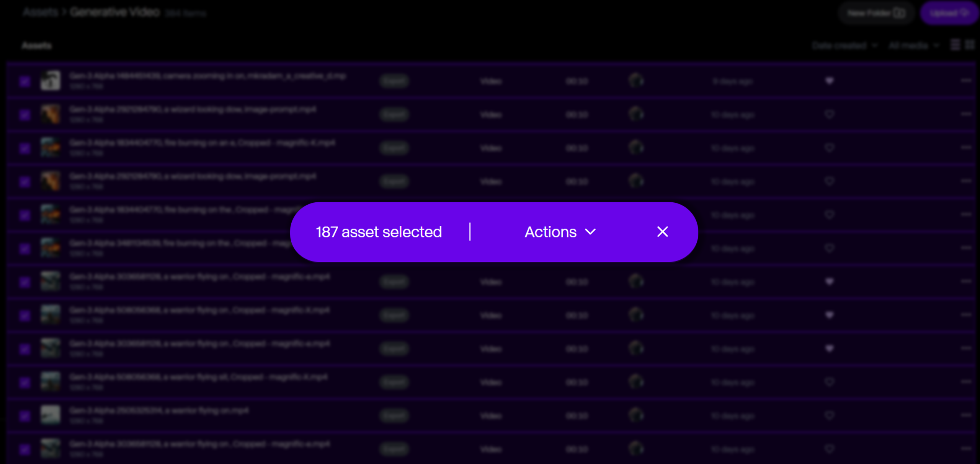This screenshot has height=464, width=980.
Task: Open the Actions dropdown menu
Action: click(560, 232)
